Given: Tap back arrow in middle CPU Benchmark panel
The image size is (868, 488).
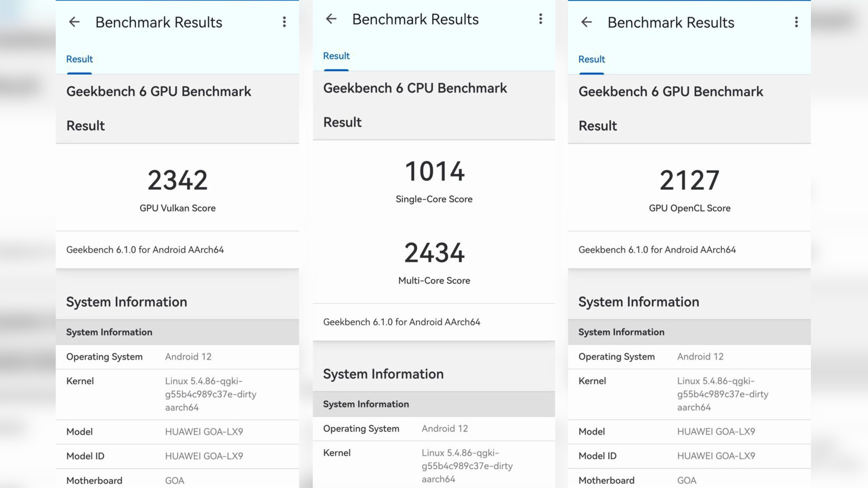Looking at the screenshot, I should pyautogui.click(x=331, y=19).
